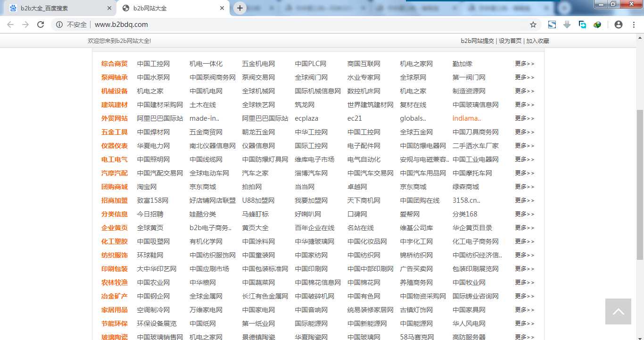The image size is (644, 340).
Task: Open the 二手洒水车厂家 link
Action: click(x=476, y=146)
